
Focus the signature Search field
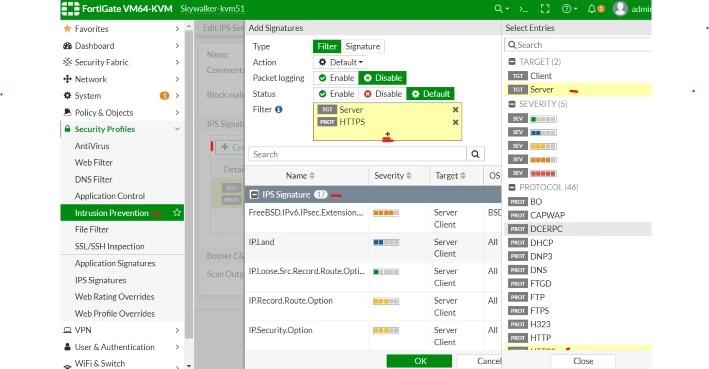tap(357, 154)
